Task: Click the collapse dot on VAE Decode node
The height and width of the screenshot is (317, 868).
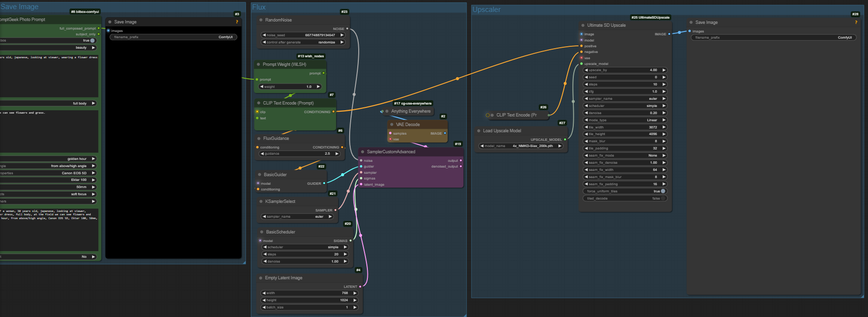Action: (392, 125)
